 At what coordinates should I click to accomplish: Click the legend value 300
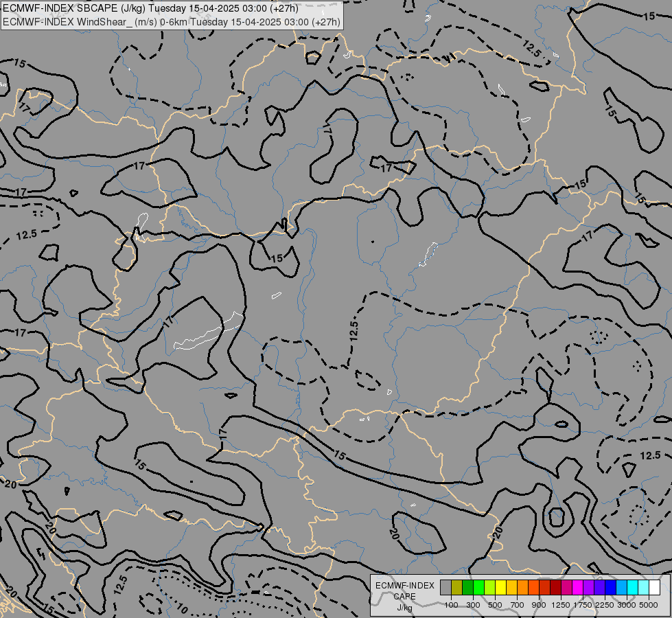click(473, 605)
